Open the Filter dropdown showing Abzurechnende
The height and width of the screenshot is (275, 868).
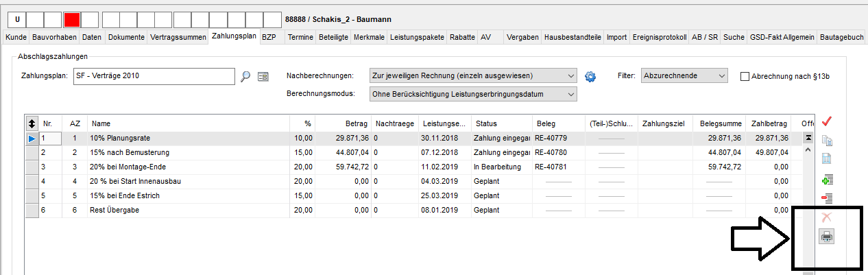pos(684,75)
